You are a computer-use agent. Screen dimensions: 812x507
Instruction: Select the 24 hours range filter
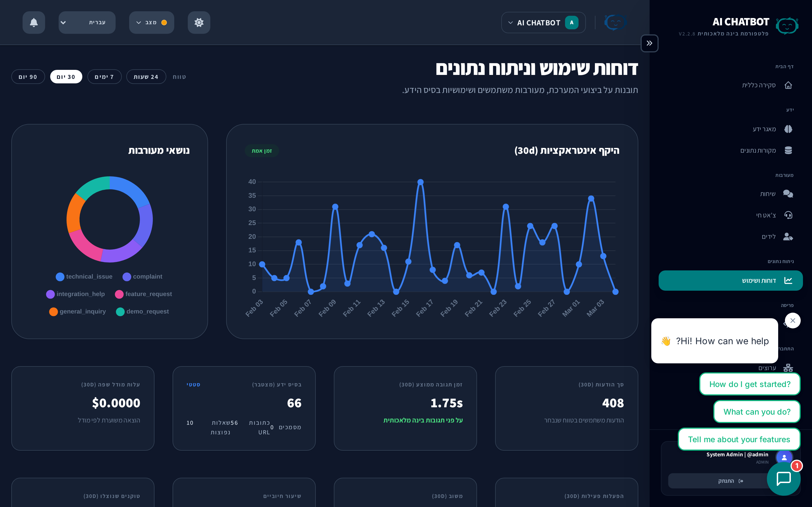click(x=146, y=77)
